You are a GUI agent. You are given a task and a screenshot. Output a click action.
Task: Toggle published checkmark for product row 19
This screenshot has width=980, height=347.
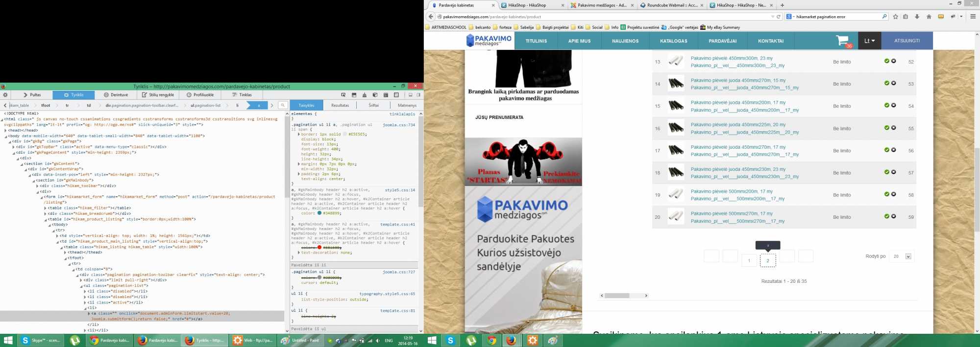click(x=887, y=194)
